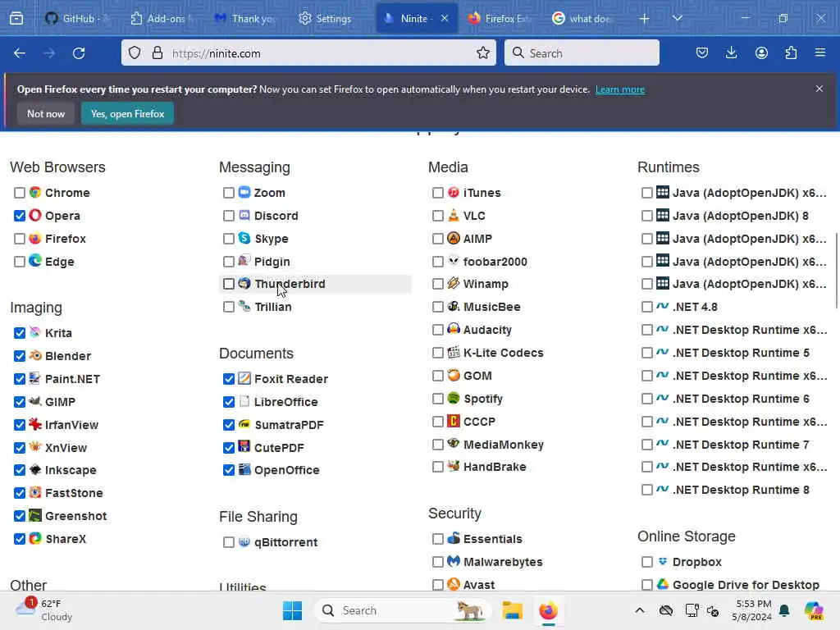Click the ShareX icon

tap(35, 538)
